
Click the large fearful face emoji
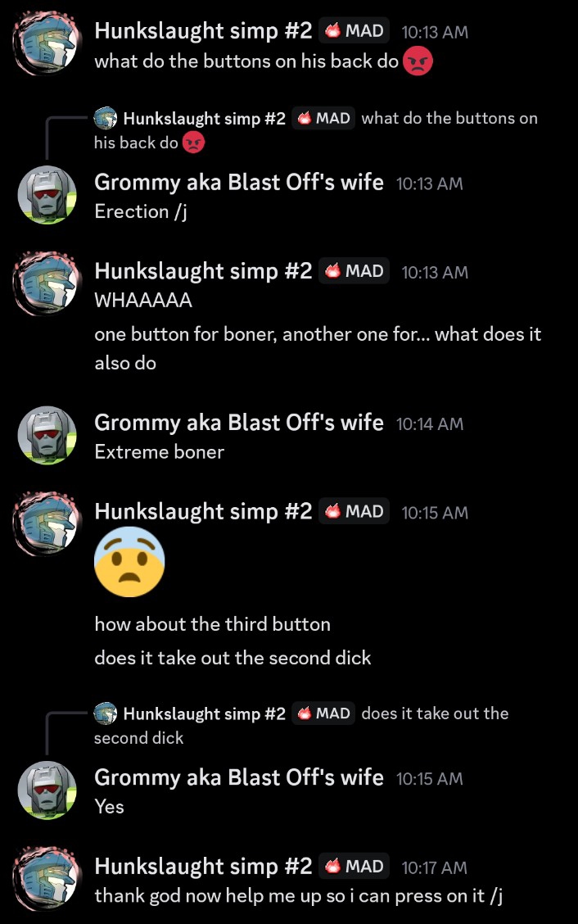(129, 562)
